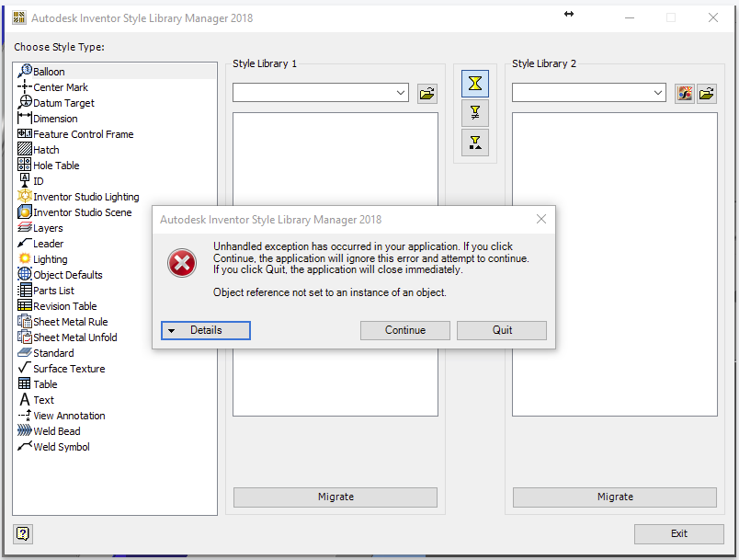The width and height of the screenshot is (739, 560).
Task: Select the Weld Symbol style type
Action: pyautogui.click(x=60, y=446)
